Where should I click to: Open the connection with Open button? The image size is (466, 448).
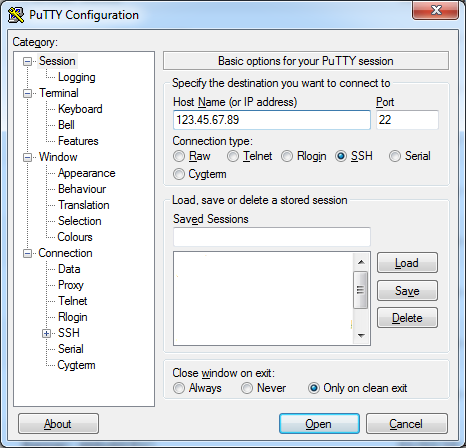click(x=319, y=424)
